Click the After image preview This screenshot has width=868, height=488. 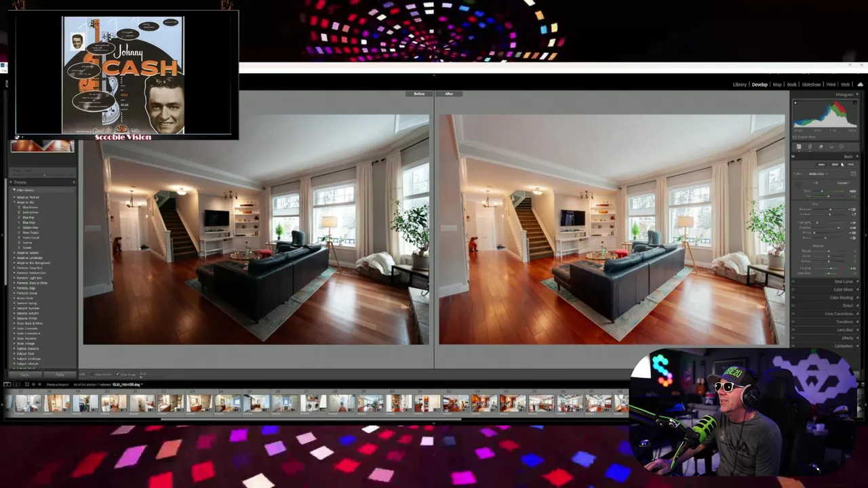coord(612,229)
